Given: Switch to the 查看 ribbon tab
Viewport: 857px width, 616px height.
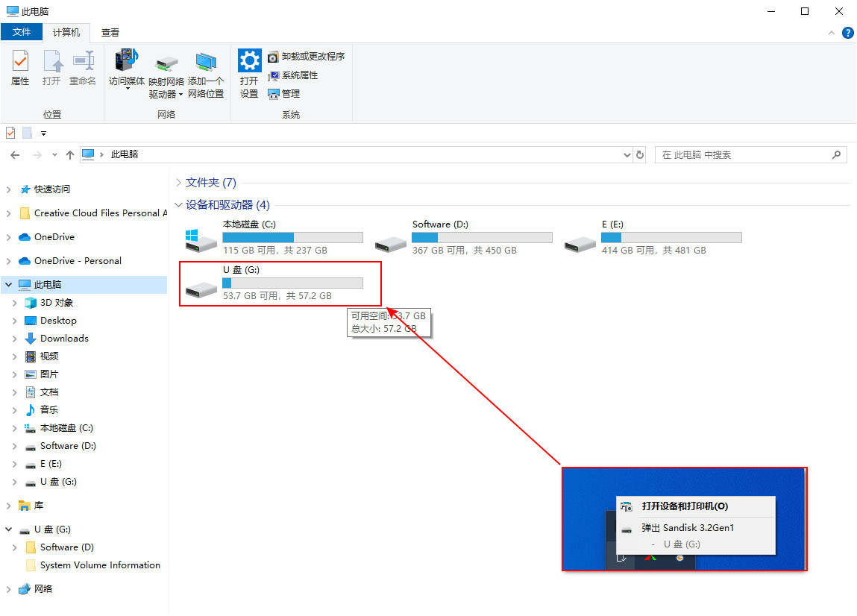Looking at the screenshot, I should coord(110,33).
